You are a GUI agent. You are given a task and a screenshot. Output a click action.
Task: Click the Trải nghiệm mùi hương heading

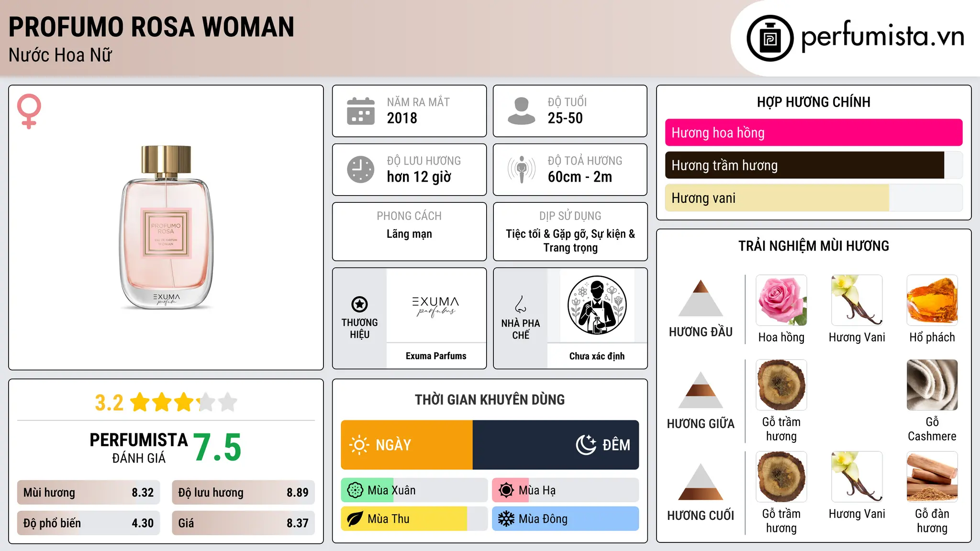(x=813, y=246)
